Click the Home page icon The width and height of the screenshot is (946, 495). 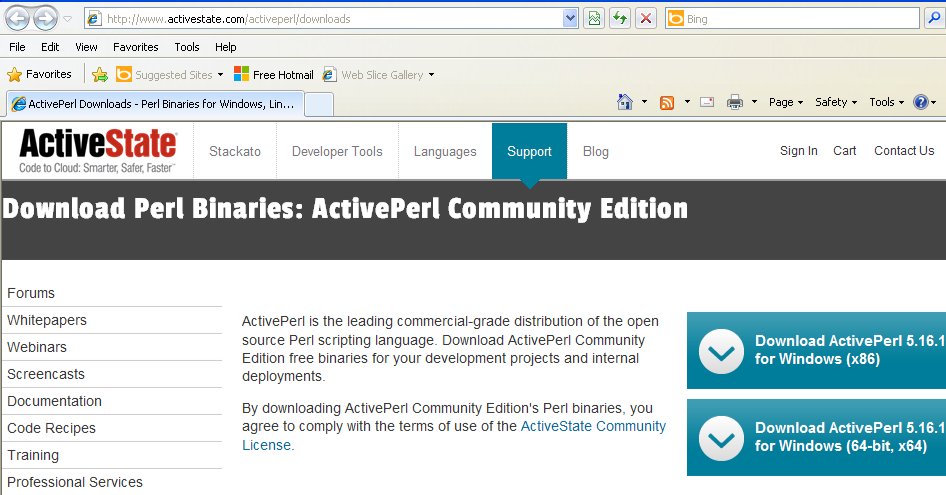[625, 102]
